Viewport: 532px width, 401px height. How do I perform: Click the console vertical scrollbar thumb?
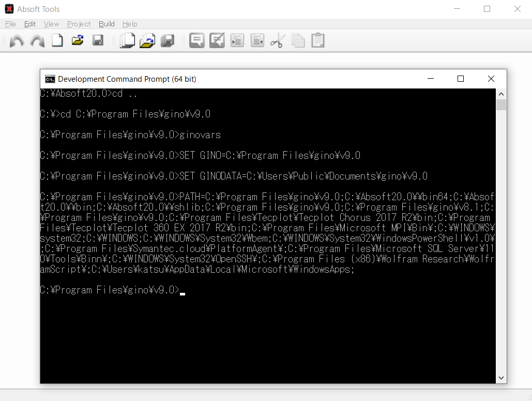pyautogui.click(x=501, y=105)
